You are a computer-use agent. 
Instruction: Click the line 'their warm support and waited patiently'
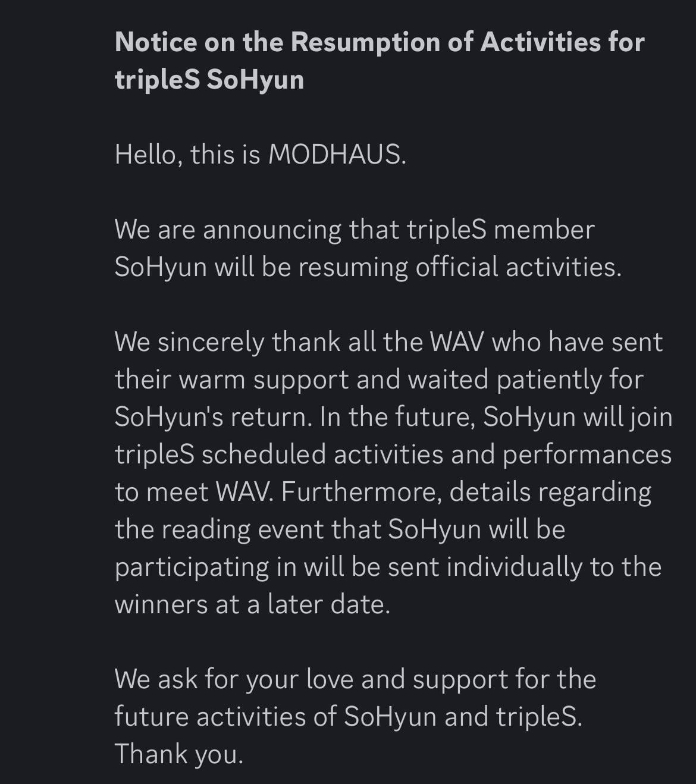pyautogui.click(x=379, y=380)
